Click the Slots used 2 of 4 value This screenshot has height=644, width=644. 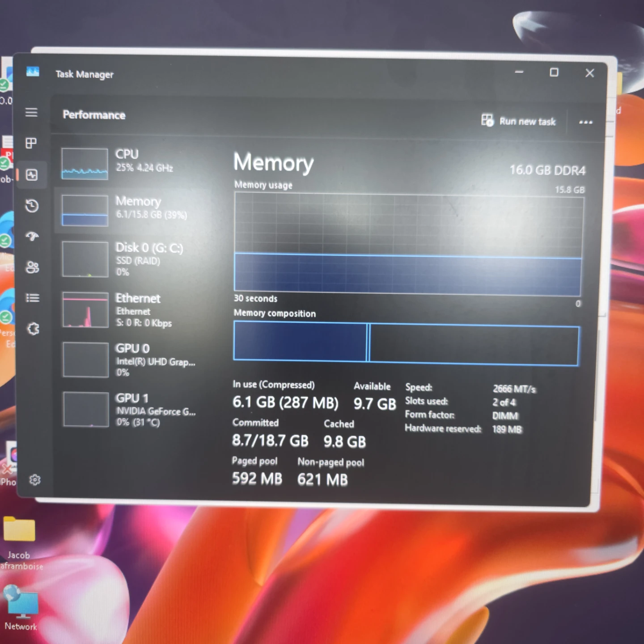pos(504,402)
